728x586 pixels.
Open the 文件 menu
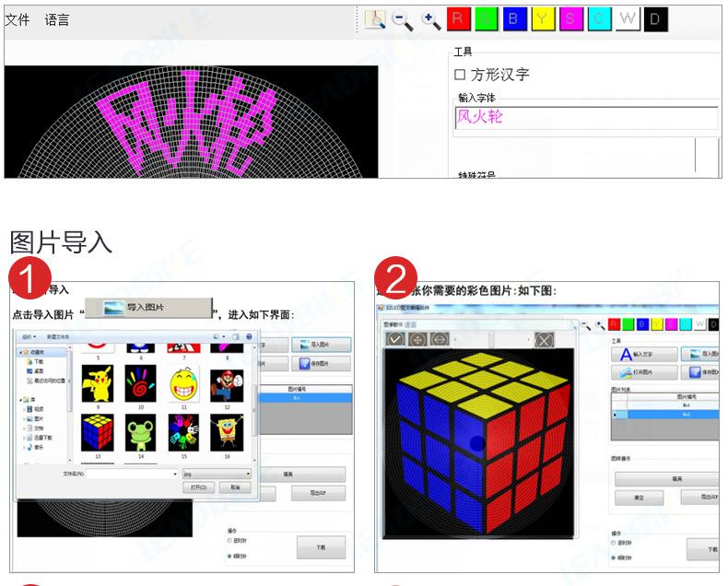[x=17, y=19]
